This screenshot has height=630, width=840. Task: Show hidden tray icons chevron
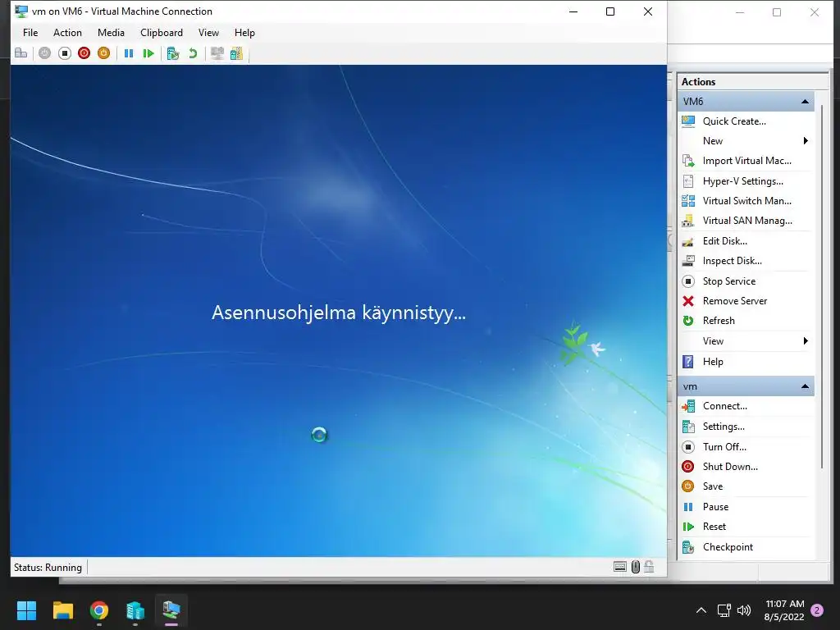701,610
